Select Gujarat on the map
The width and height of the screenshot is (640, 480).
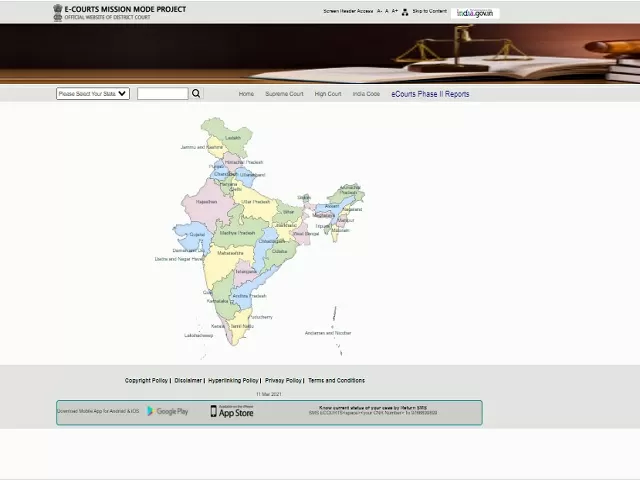[197, 235]
